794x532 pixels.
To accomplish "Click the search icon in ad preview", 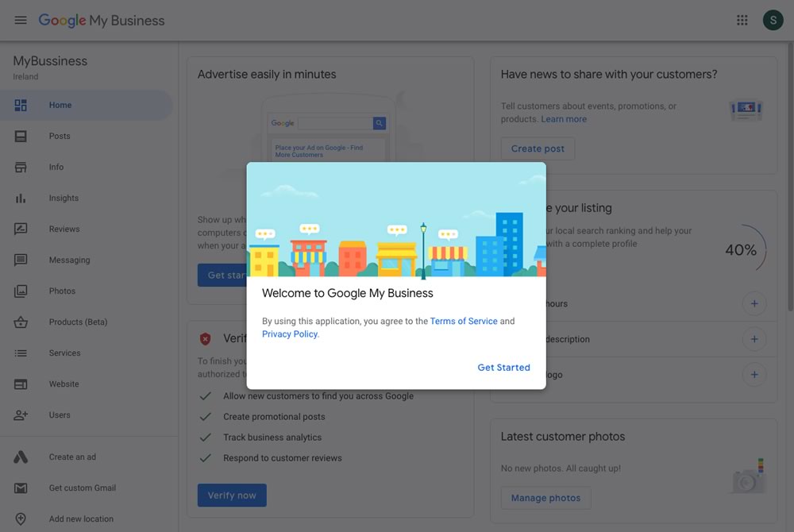I will pos(380,123).
